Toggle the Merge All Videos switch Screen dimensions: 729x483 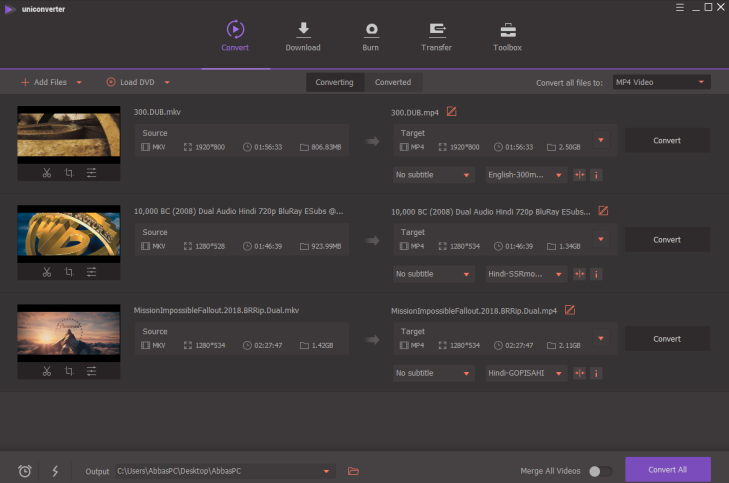pyautogui.click(x=600, y=471)
